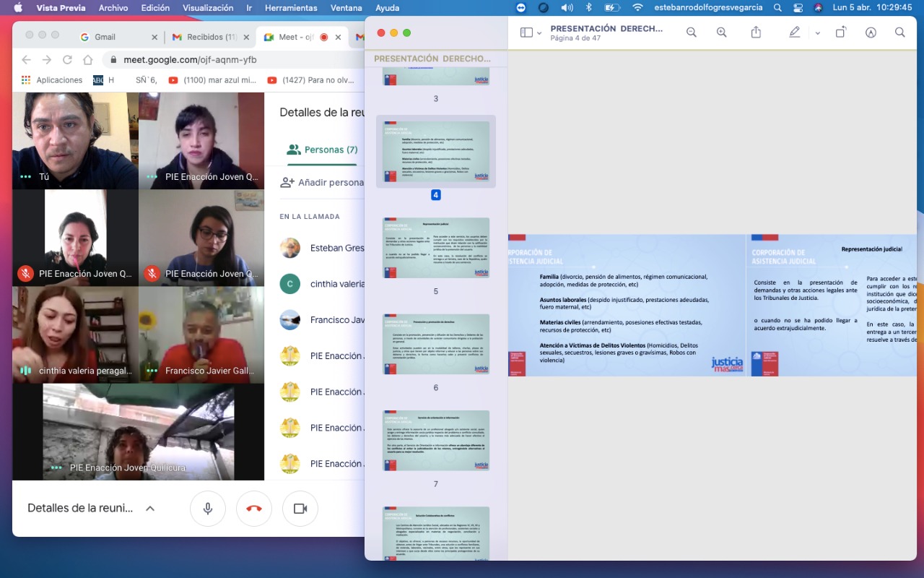Open Spotlight search in menu bar
924x578 pixels.
[777, 7]
